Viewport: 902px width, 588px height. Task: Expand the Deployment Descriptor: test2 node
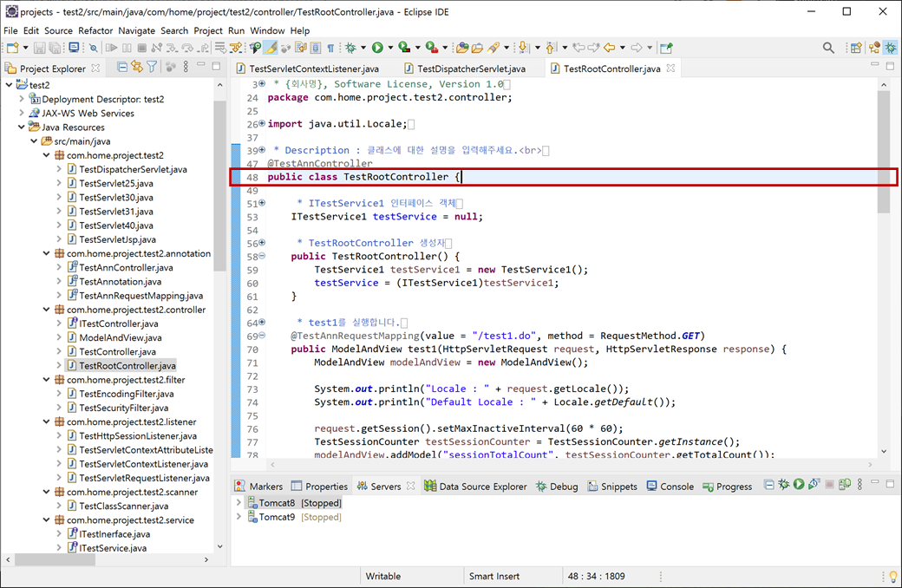[x=22, y=99]
